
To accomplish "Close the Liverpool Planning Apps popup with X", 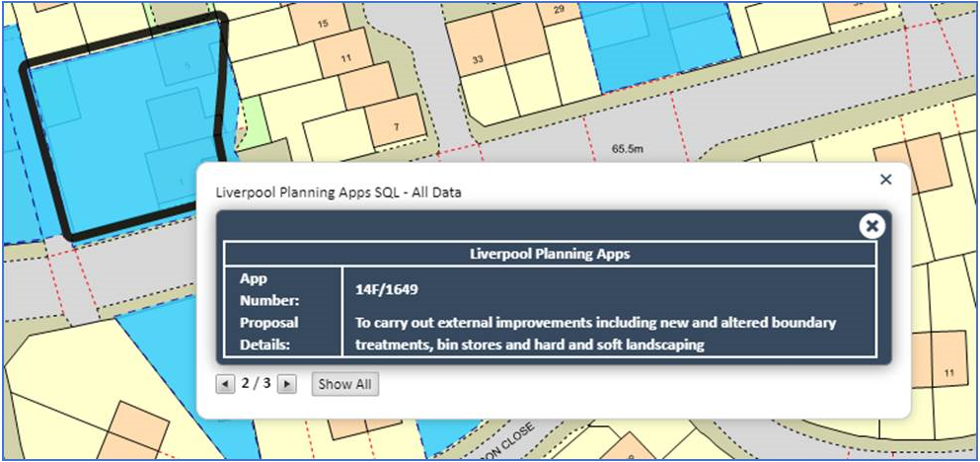I will click(885, 180).
